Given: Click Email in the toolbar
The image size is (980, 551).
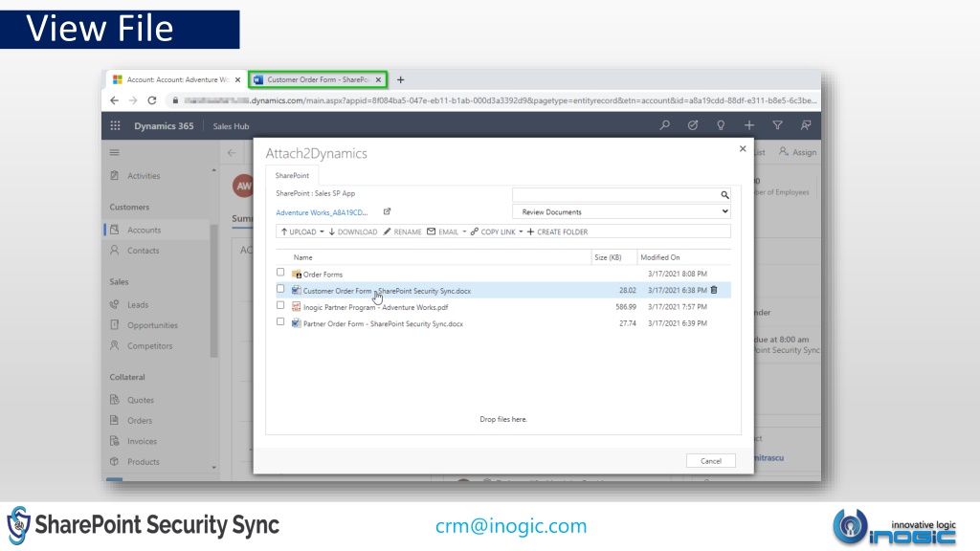Looking at the screenshot, I should click(442, 231).
